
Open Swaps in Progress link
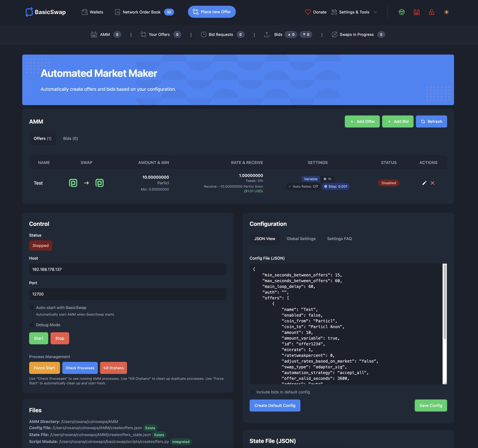pos(357,35)
